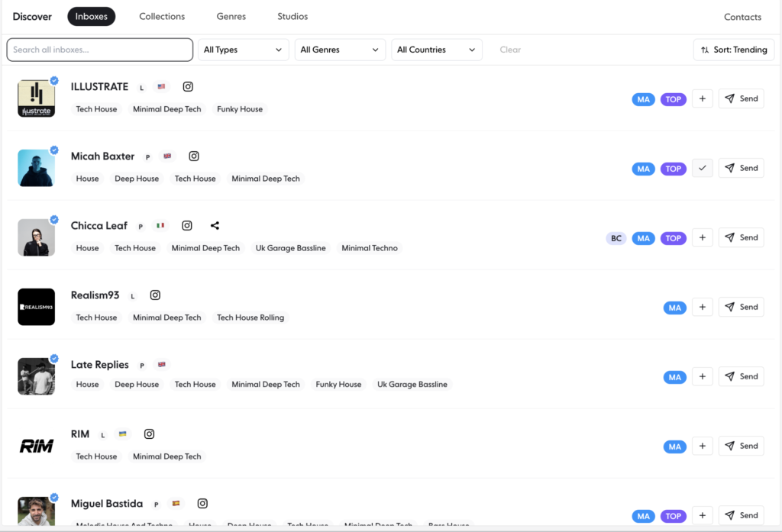Expand the All Countries filter
Image resolution: width=782 pixels, height=532 pixels.
(436, 50)
